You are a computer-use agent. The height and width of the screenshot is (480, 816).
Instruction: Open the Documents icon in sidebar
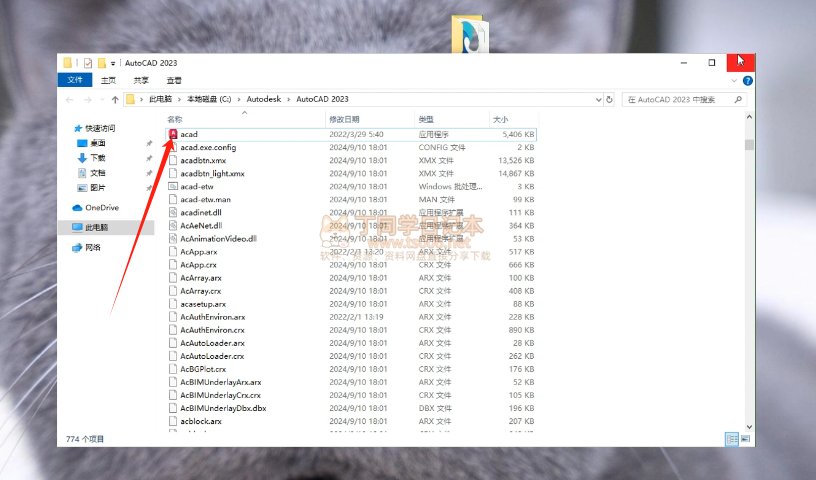[x=82, y=173]
